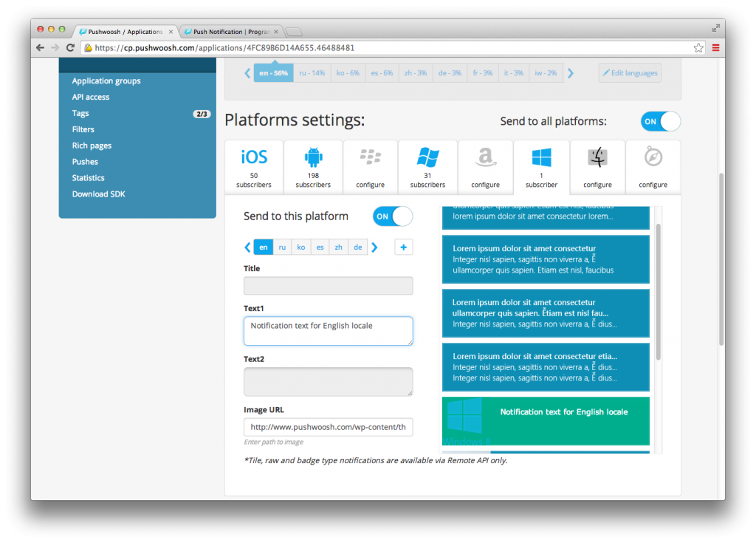Bookmark this page with the star
The width and height of the screenshot is (756, 543).
(x=698, y=48)
